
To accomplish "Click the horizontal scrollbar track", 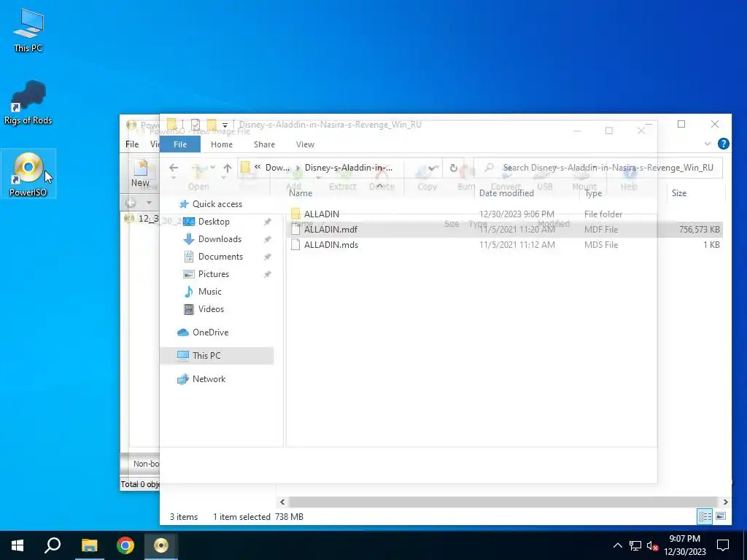I will [x=503, y=502].
